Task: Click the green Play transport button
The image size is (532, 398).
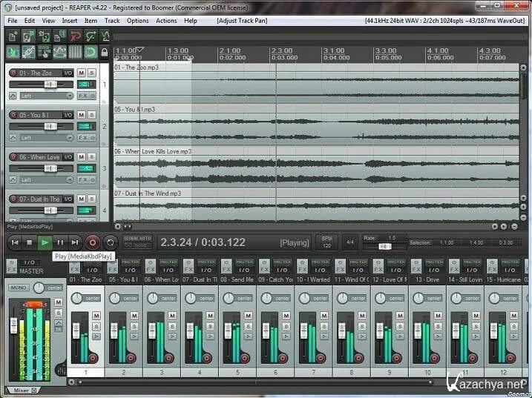Action: point(45,242)
